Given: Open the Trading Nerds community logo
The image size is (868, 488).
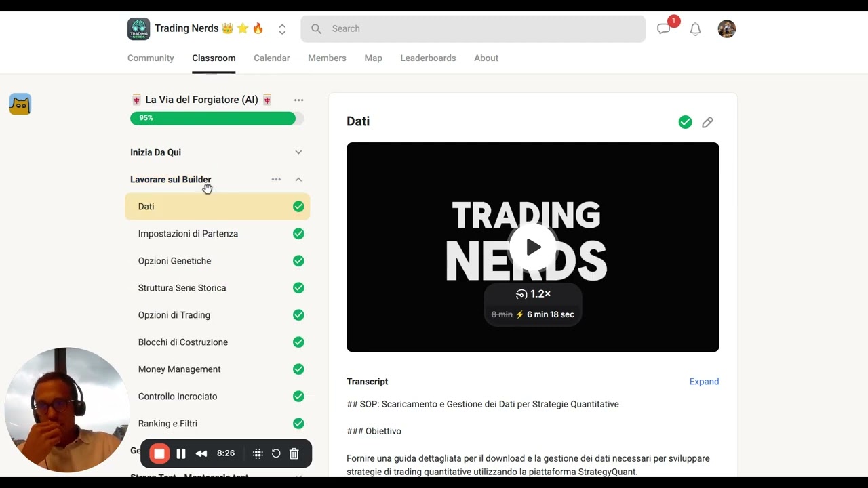Looking at the screenshot, I should (x=138, y=28).
